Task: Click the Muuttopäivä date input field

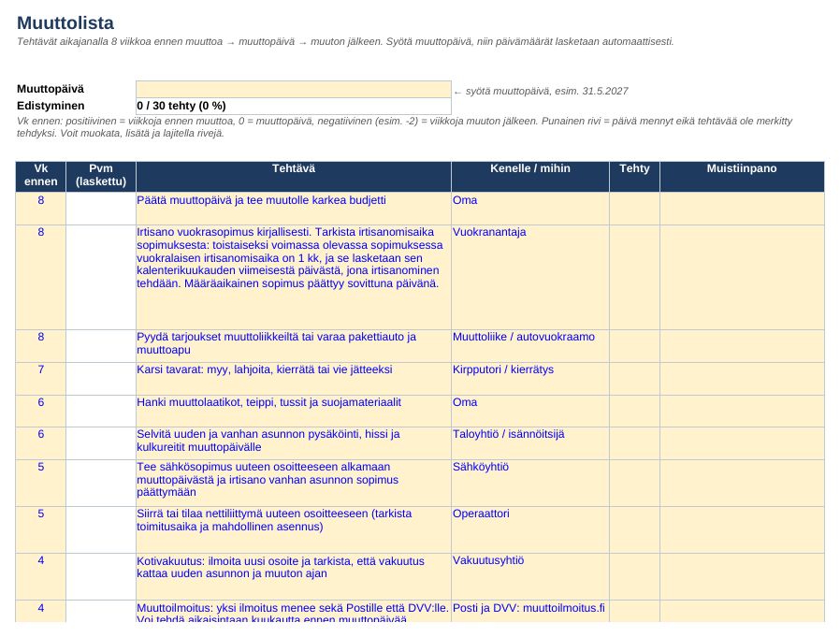Action: pos(294,90)
